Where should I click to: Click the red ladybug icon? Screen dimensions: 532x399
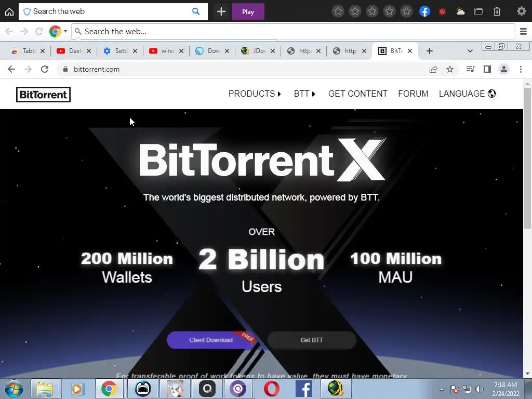point(442,11)
